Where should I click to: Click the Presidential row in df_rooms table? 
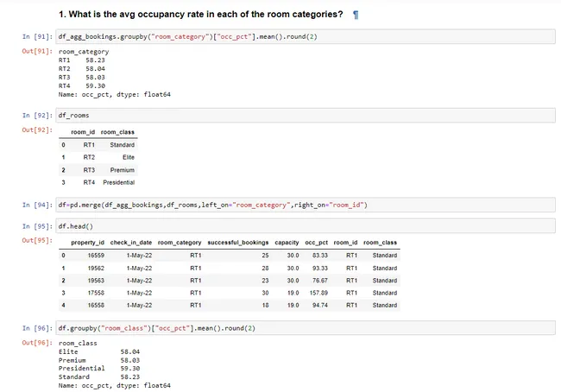tap(118, 183)
